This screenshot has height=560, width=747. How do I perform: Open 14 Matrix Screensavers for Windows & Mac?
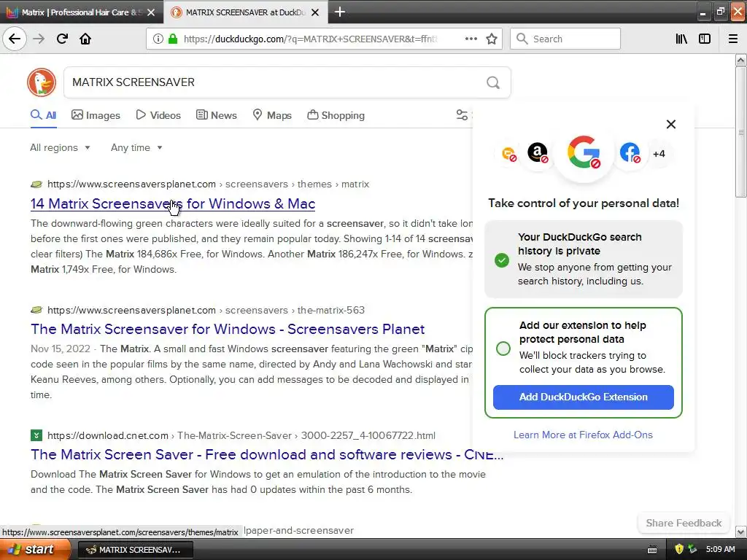tap(173, 204)
